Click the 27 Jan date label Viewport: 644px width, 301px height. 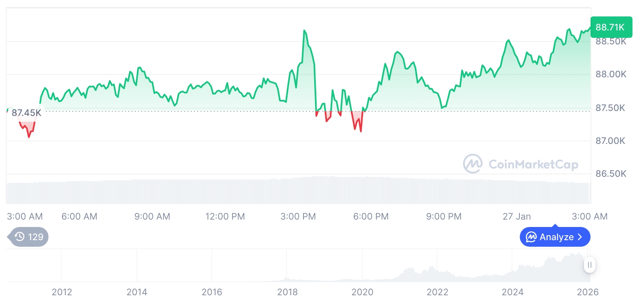click(x=517, y=216)
